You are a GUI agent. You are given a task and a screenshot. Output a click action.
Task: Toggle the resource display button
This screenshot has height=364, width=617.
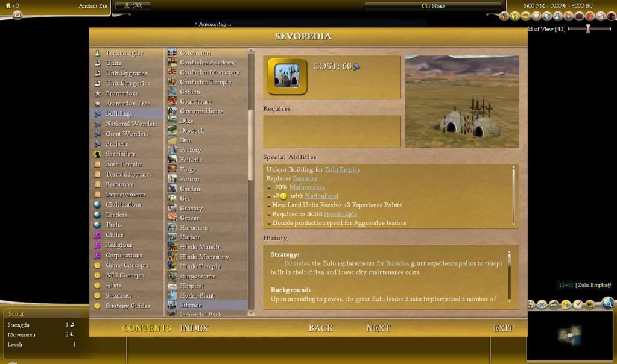(589, 304)
